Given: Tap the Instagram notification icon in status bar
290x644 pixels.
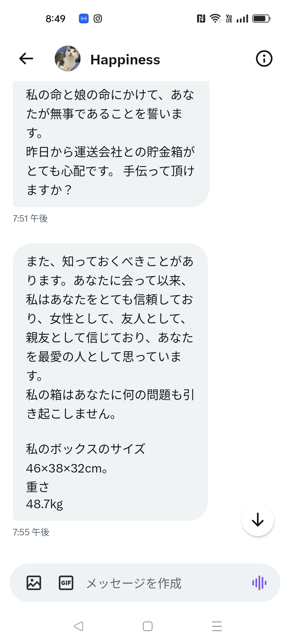Looking at the screenshot, I should (98, 19).
